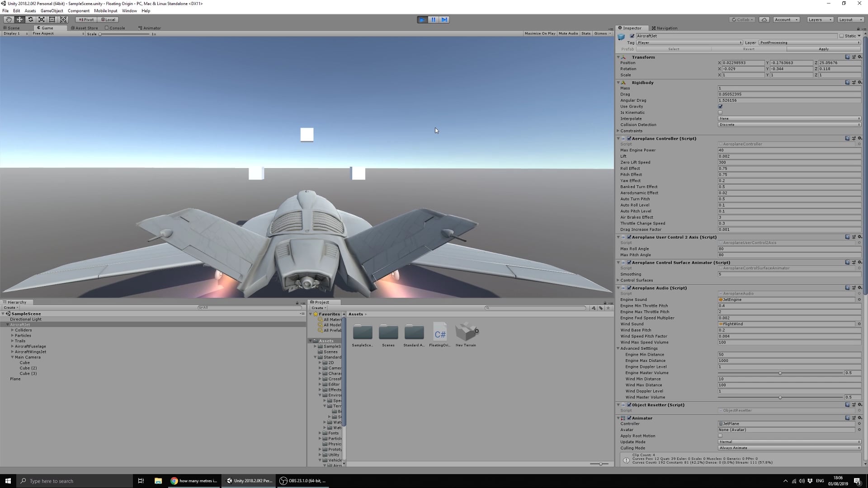Screen dimensions: 868x488
Task: Select the Rect Transform tool
Action: 52,19
